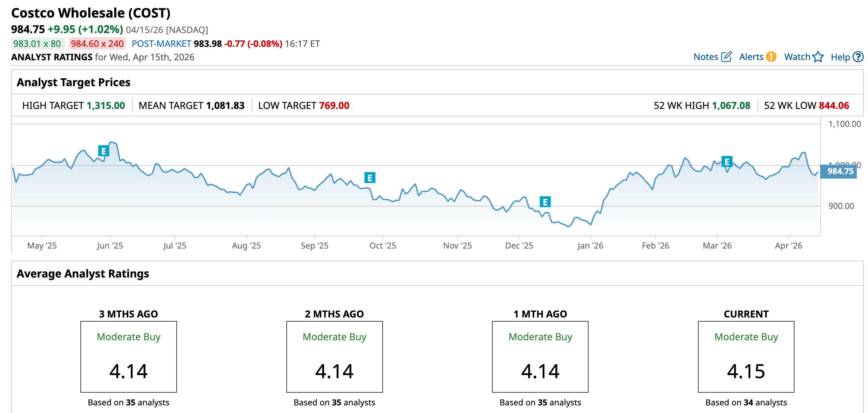Open the Help link
The width and height of the screenshot is (868, 413).
click(840, 57)
